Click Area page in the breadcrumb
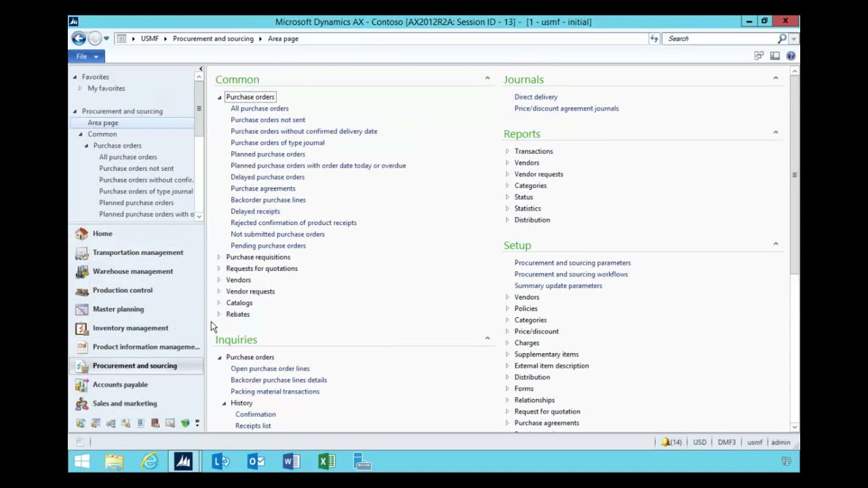 [x=283, y=39]
